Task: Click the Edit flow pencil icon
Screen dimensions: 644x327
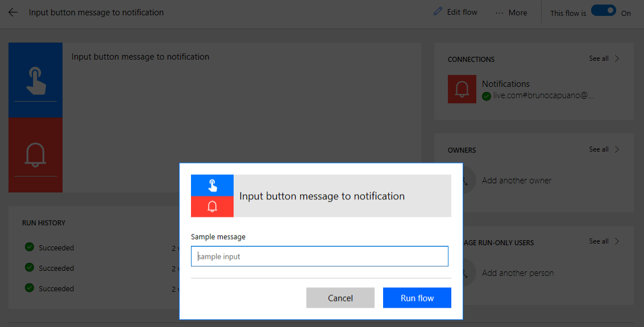Action: pyautogui.click(x=438, y=12)
